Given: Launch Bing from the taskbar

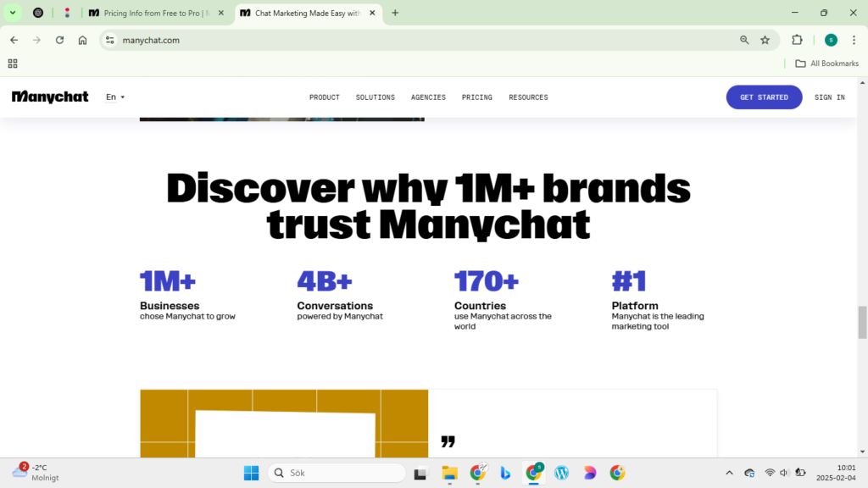Looking at the screenshot, I should click(505, 473).
